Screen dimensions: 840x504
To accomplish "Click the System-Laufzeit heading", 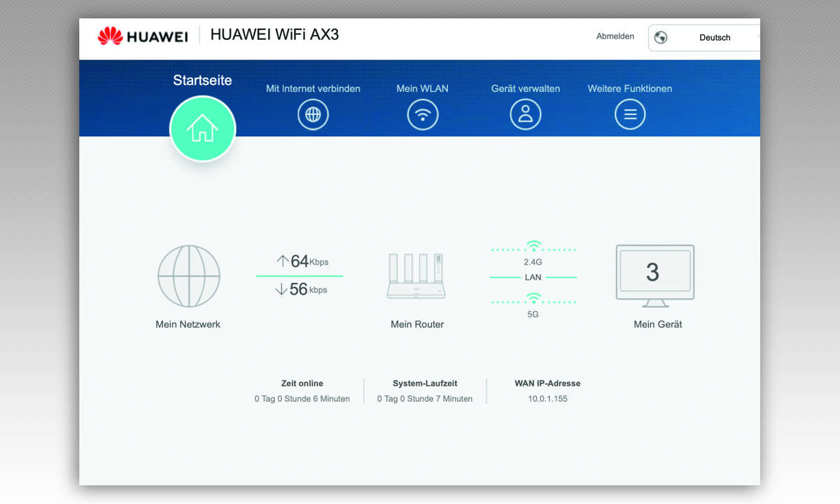I will point(425,384).
